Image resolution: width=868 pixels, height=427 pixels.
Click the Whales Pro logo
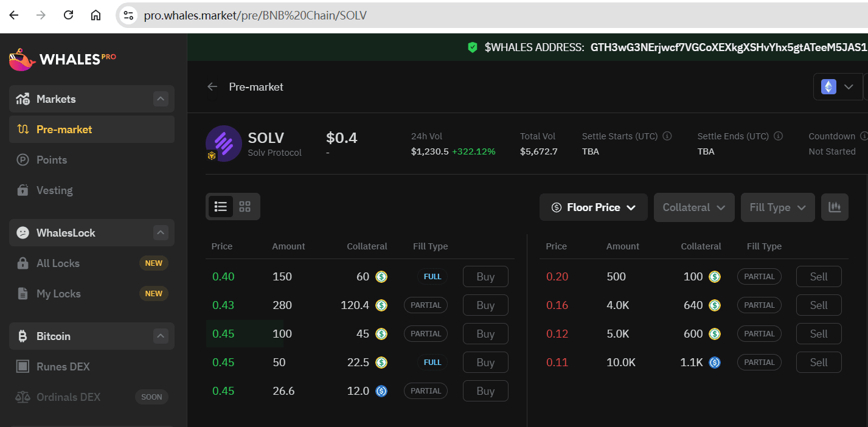point(63,59)
